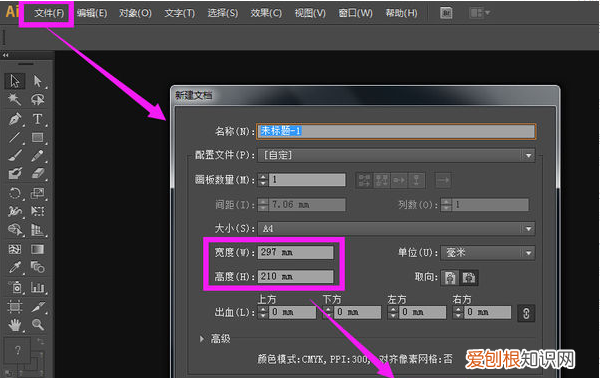Open the 编辑(E) menu

(x=91, y=13)
